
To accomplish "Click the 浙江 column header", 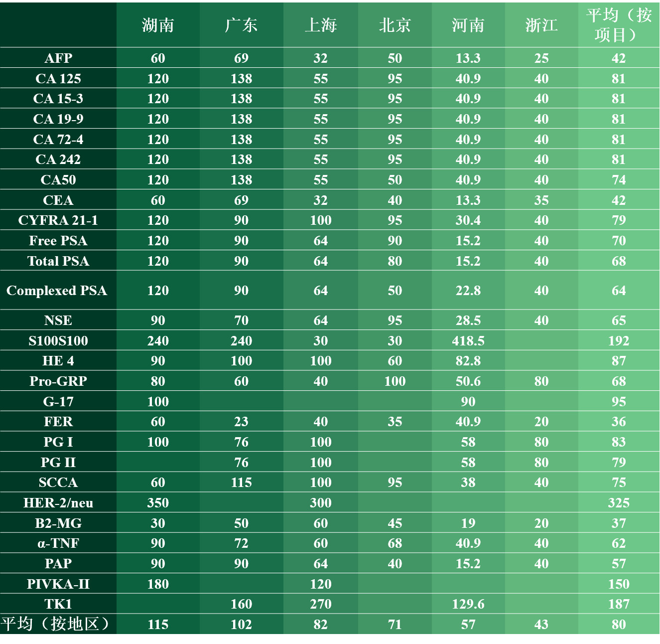I will pos(541,25).
